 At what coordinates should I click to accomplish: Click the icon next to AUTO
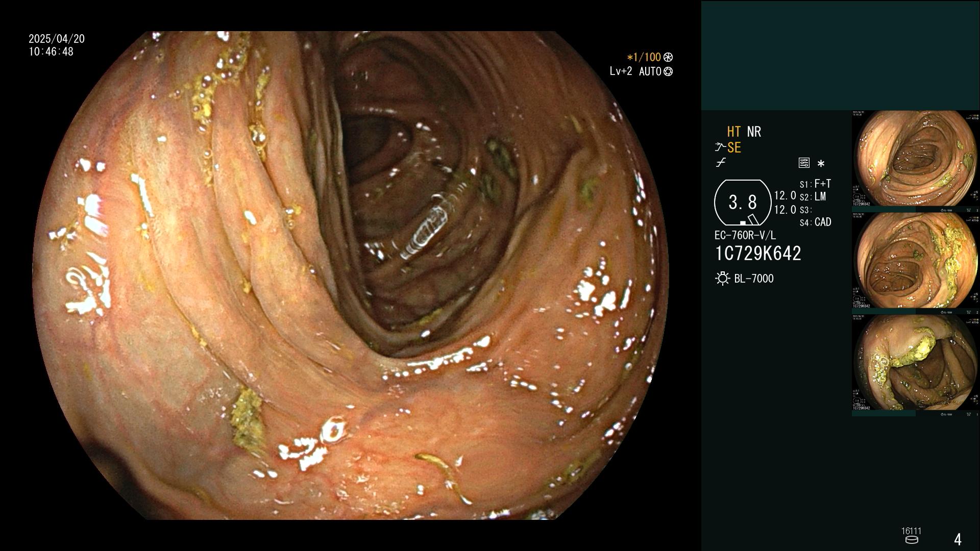pyautogui.click(x=668, y=72)
